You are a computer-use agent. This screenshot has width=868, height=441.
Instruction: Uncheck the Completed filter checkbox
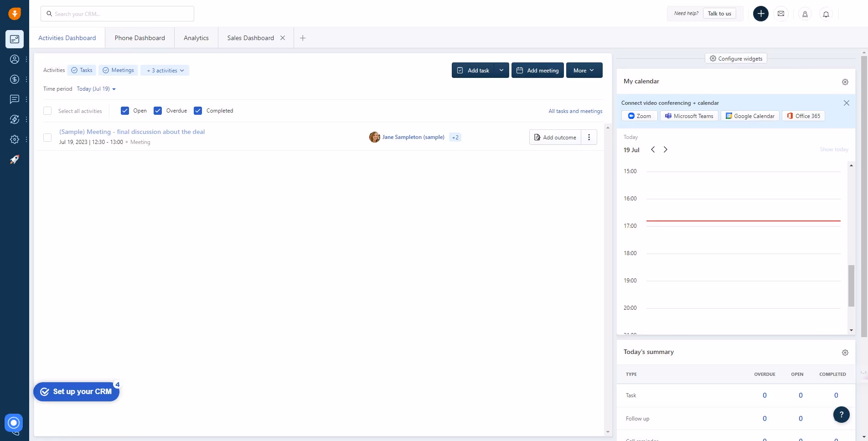198,111
